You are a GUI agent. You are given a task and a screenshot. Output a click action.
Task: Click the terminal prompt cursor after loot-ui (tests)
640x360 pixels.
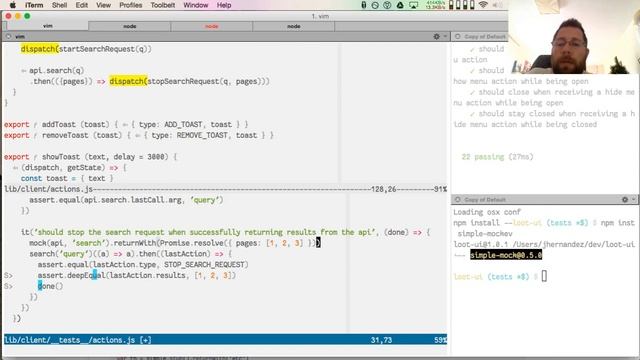pos(544,276)
